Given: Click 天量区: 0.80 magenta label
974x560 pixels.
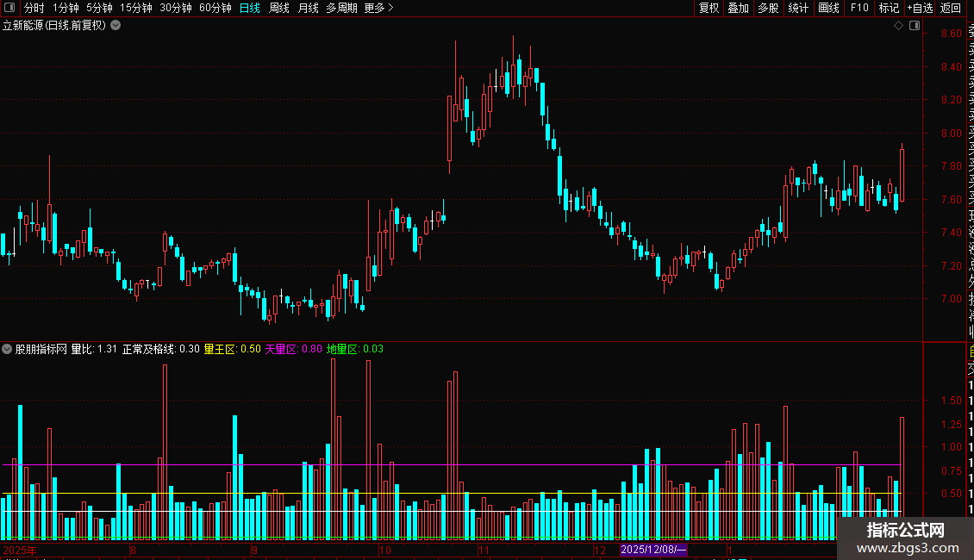Looking at the screenshot, I should pos(294,349).
